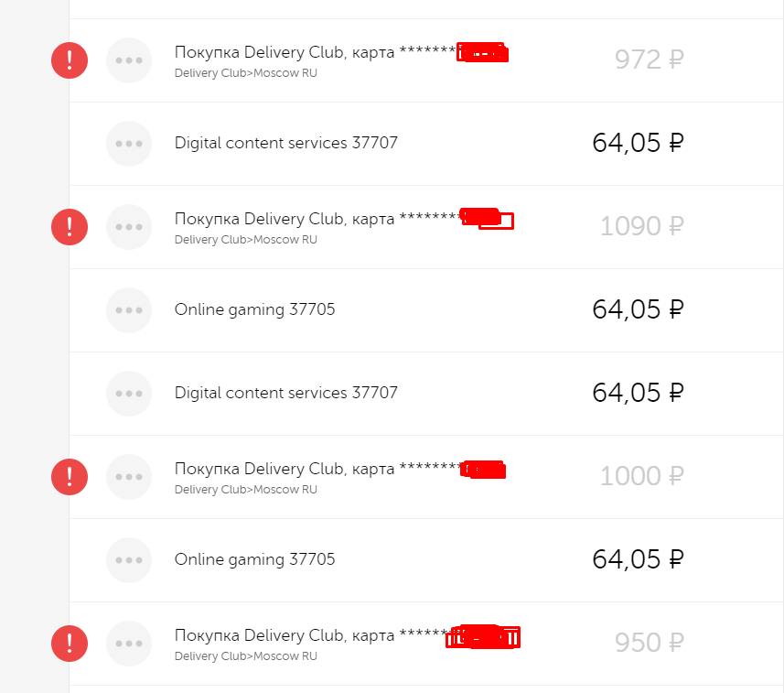Click red alert icon beside 972 ₽ purchase

(x=70, y=60)
